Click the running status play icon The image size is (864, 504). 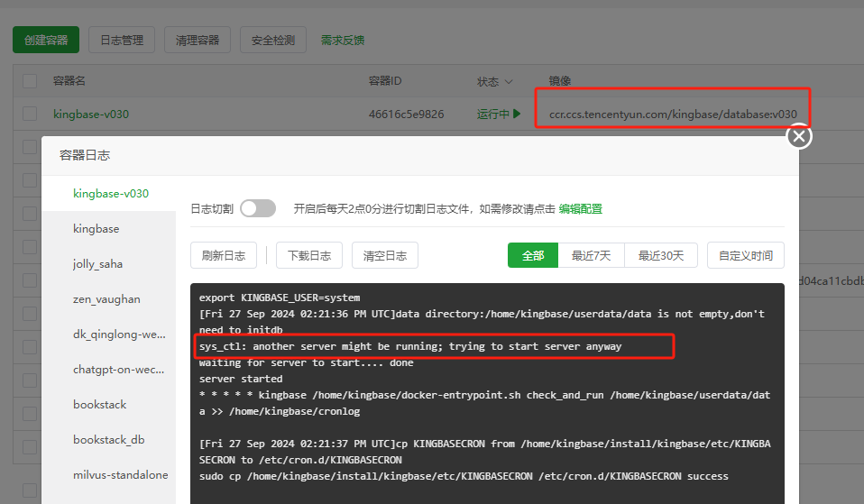click(516, 114)
